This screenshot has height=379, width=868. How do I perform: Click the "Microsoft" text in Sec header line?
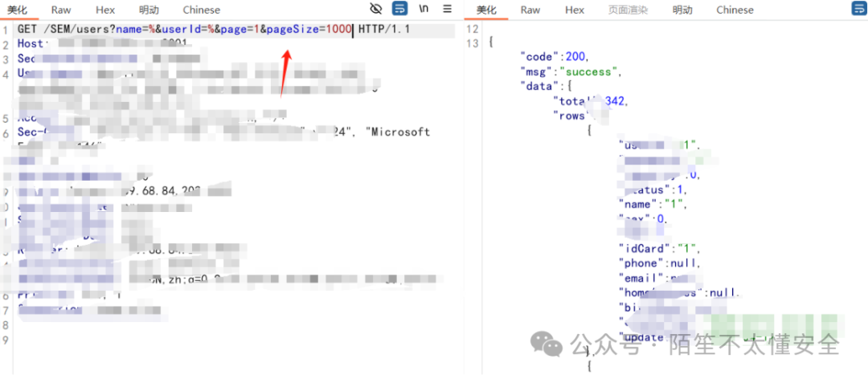click(398, 132)
